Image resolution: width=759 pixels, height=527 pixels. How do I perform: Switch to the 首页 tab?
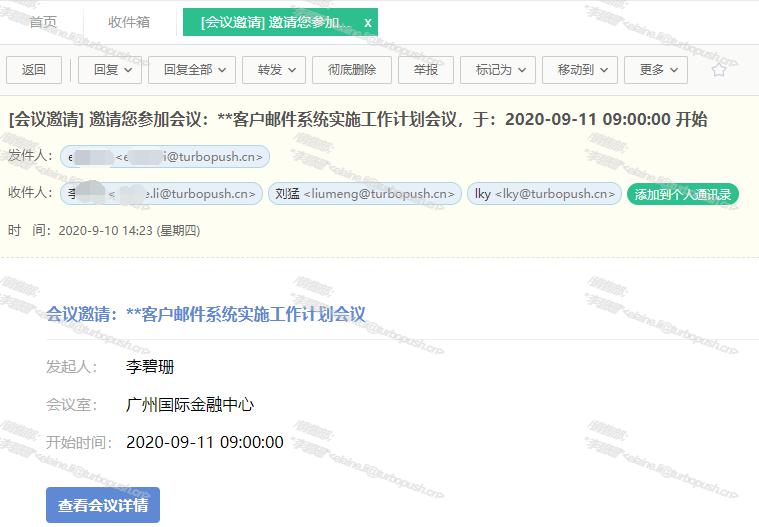43,22
